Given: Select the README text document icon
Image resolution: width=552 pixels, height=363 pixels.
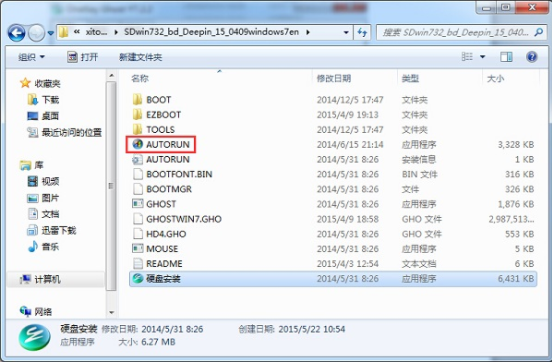Looking at the screenshot, I should click(138, 263).
